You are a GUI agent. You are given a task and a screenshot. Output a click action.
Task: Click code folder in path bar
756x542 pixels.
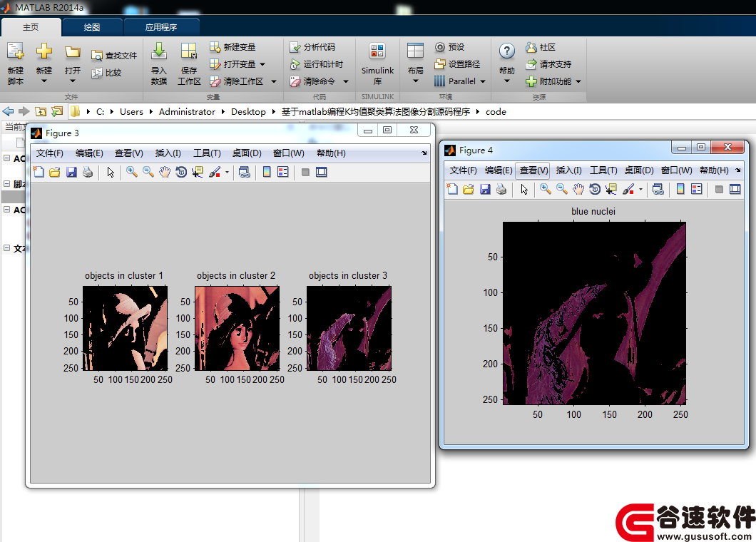pos(496,112)
